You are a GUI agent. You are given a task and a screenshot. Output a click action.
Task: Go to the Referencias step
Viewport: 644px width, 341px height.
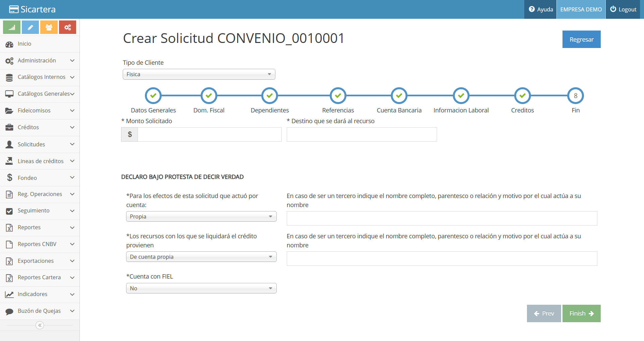[x=338, y=96]
